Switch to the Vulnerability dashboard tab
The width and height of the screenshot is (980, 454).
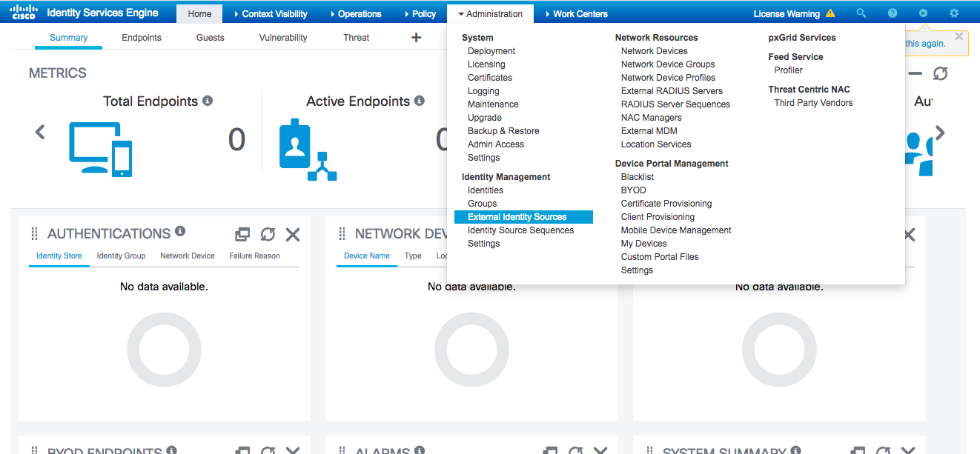click(283, 38)
